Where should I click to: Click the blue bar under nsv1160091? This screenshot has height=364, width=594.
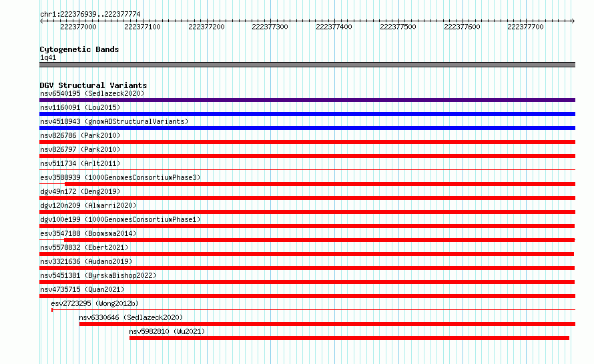[307, 114]
